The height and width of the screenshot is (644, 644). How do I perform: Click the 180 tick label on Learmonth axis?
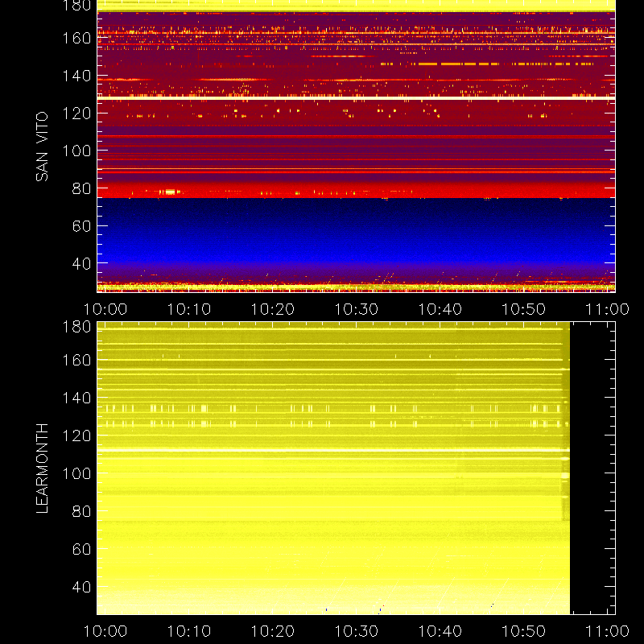point(76,327)
